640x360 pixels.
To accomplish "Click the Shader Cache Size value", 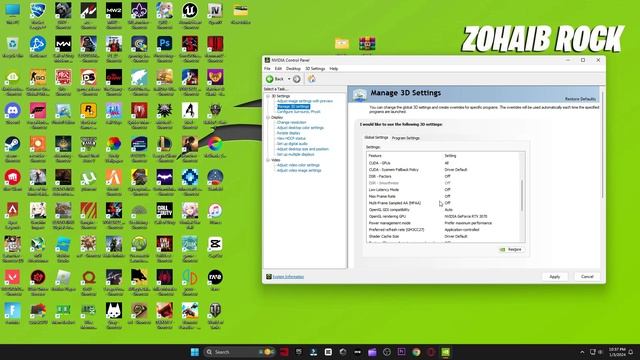I will pyautogui.click(x=456, y=236).
